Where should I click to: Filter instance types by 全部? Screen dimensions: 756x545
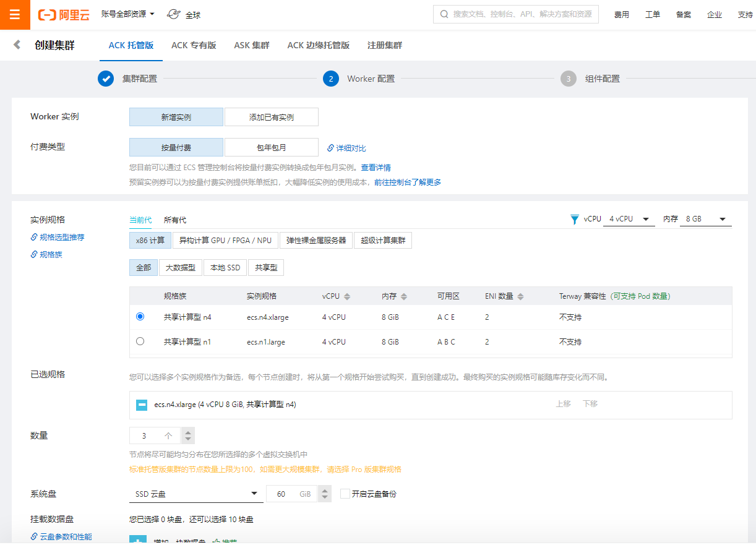[144, 267]
